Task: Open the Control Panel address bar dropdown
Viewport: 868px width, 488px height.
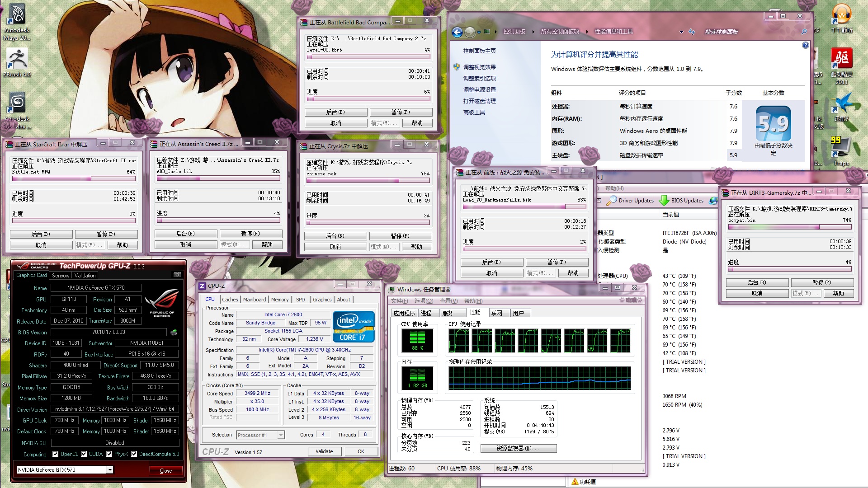Action: tap(681, 32)
